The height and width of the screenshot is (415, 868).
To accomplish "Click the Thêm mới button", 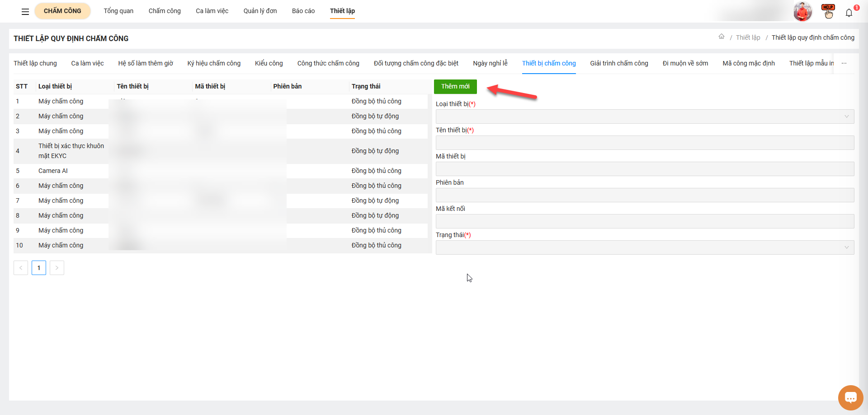I will (455, 87).
